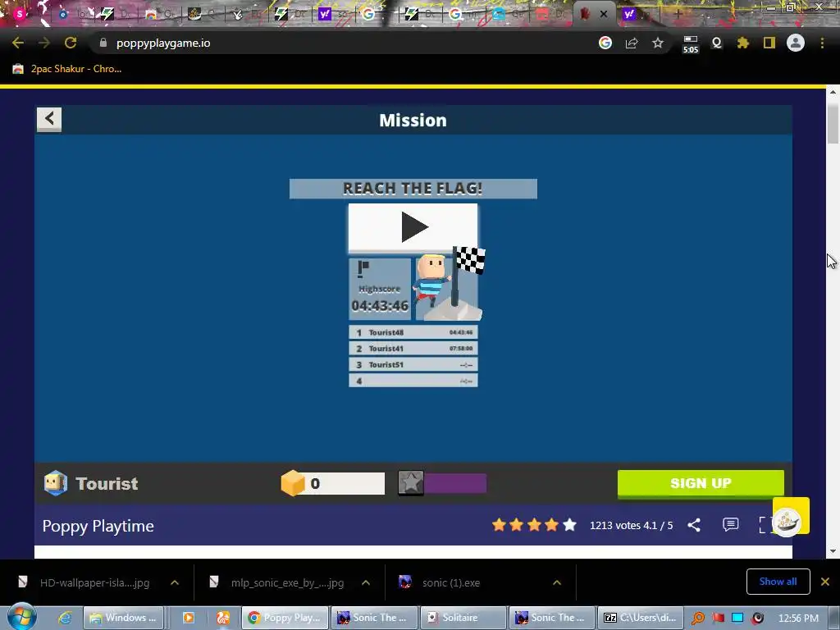
Task: Click the volume speaker tray icon
Action: (757, 619)
